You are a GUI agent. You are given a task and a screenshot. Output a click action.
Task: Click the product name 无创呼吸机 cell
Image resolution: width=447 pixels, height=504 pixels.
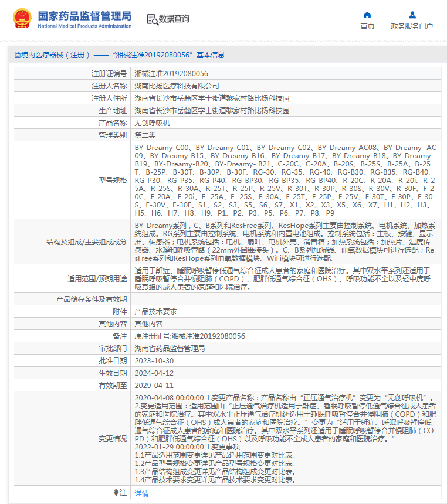[152, 122]
